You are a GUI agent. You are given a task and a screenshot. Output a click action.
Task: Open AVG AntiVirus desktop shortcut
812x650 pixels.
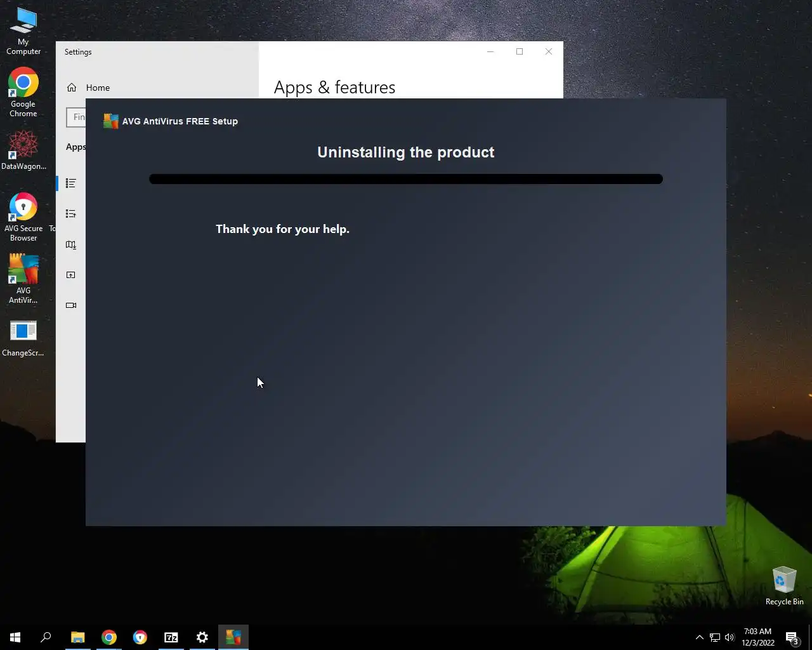tap(23, 279)
